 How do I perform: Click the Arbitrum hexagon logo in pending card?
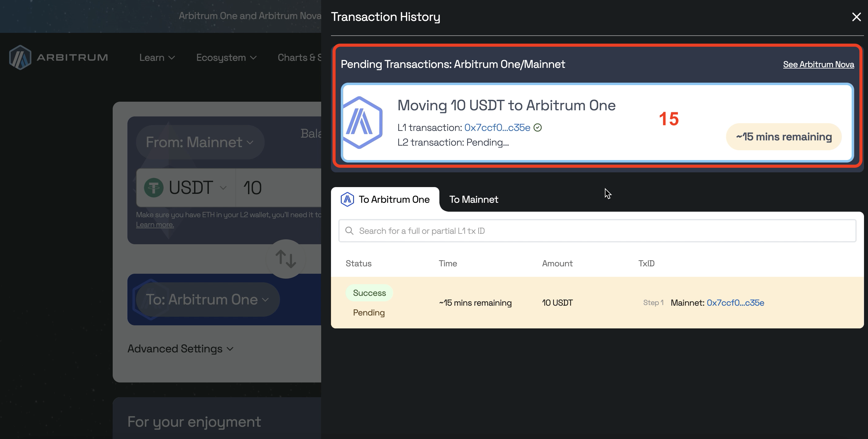[x=362, y=122]
